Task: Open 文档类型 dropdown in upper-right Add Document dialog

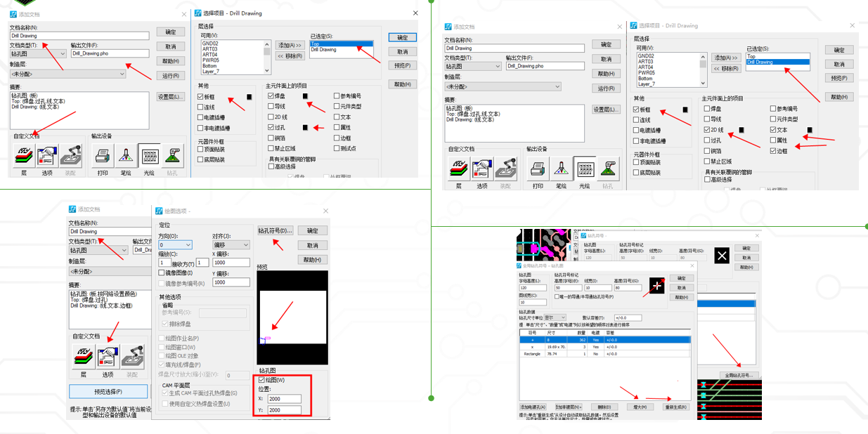Action: tap(472, 66)
